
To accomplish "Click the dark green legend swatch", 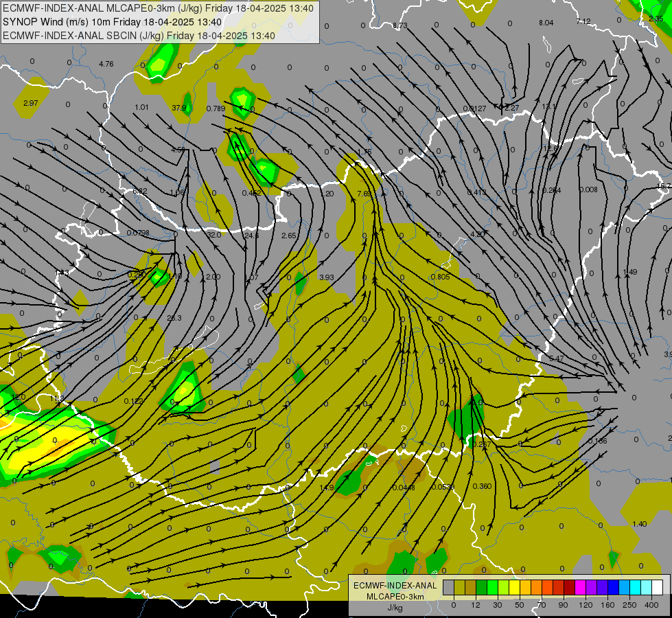I will 481,588.
